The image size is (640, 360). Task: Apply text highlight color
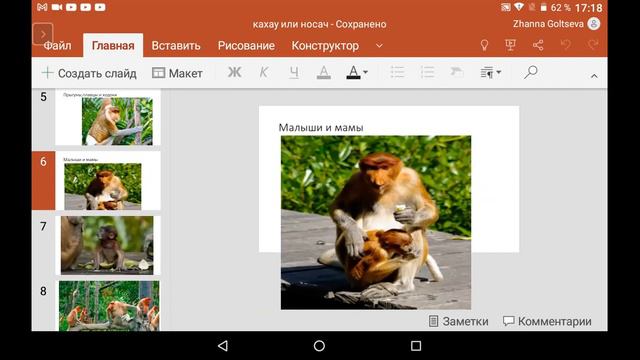tap(324, 73)
